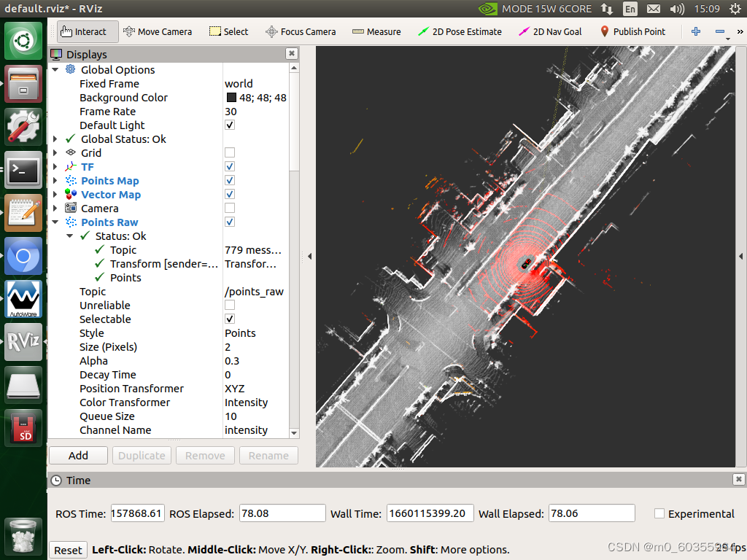Open the Style value Points
The height and width of the screenshot is (560, 747).
click(x=240, y=332)
